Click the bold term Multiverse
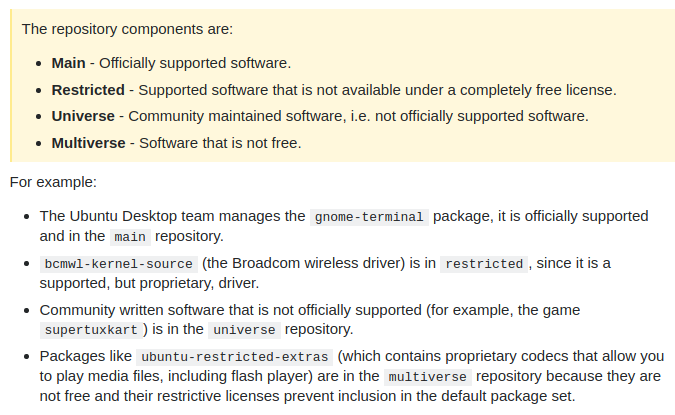The image size is (675, 415). tap(88, 143)
